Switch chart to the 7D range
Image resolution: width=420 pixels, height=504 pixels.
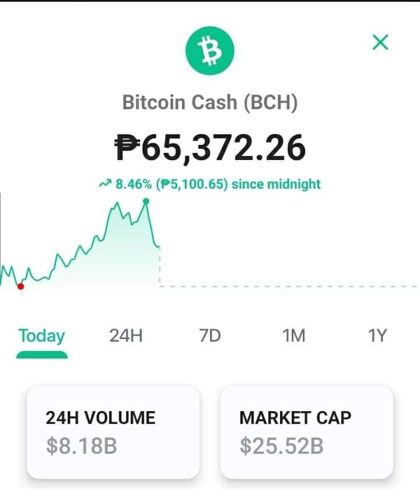click(x=210, y=336)
